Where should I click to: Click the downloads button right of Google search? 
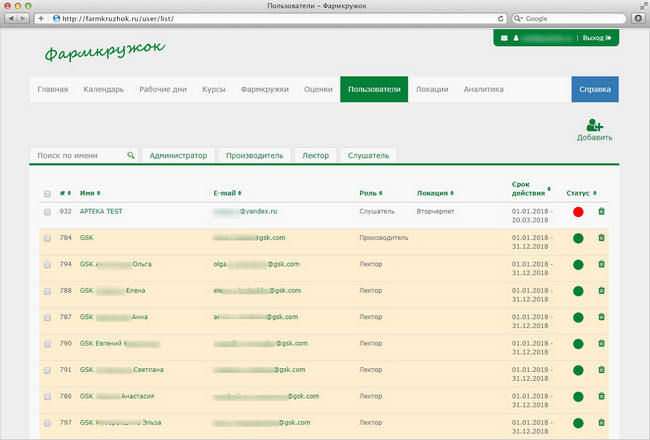638,18
